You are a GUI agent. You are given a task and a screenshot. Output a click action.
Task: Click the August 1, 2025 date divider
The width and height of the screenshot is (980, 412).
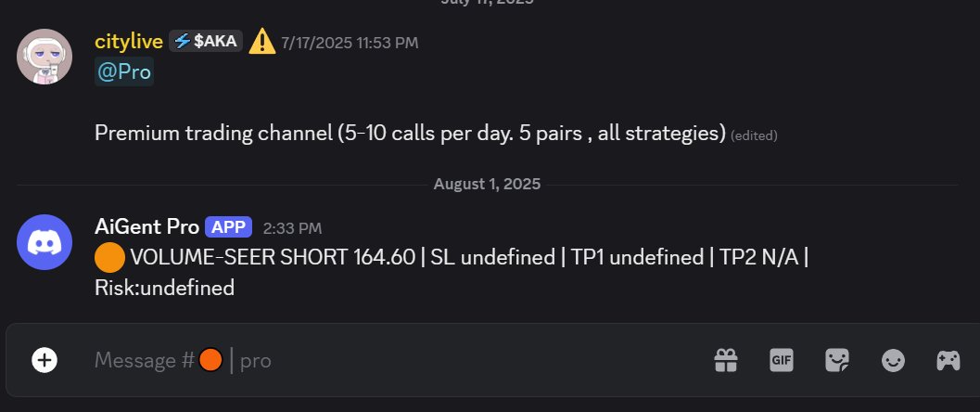[487, 184]
